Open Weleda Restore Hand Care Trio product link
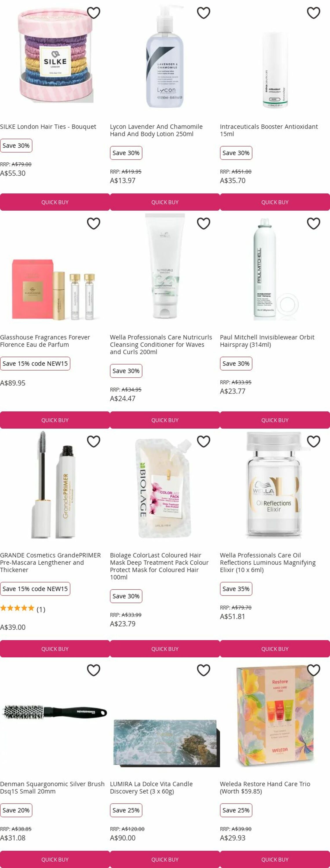 point(265,788)
